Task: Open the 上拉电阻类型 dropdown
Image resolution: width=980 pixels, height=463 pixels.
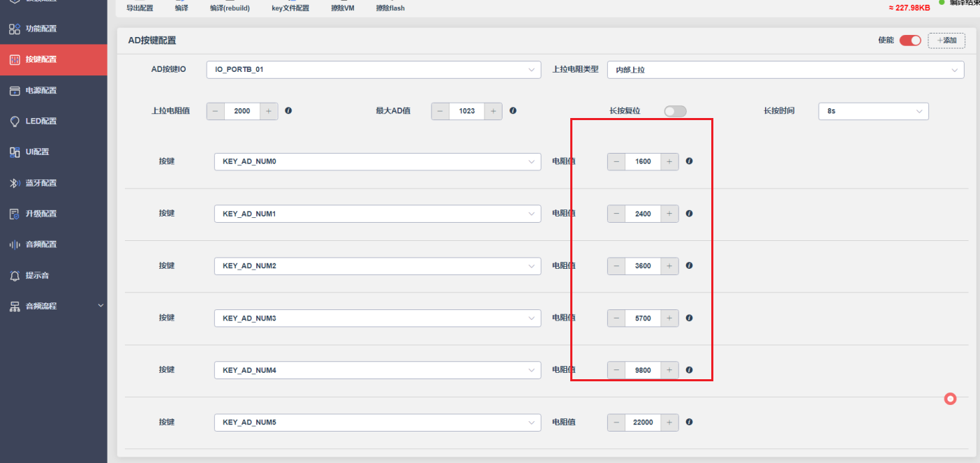Action: (785, 70)
